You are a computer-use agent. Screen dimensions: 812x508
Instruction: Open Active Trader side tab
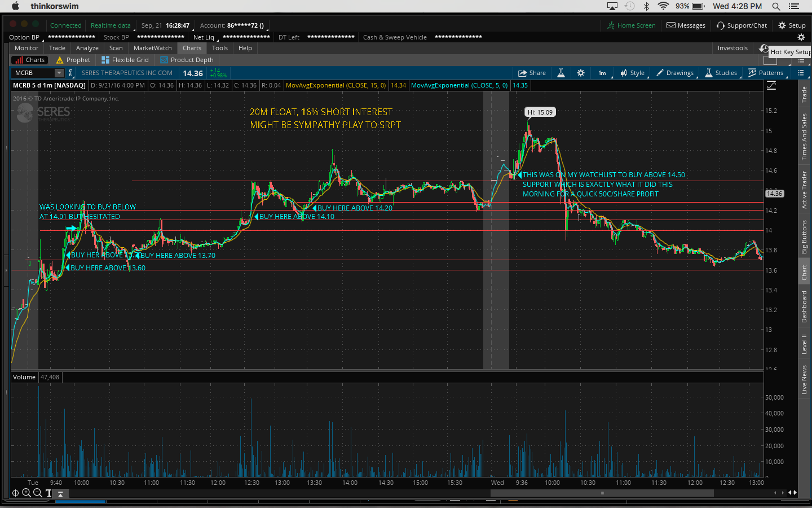[804, 190]
